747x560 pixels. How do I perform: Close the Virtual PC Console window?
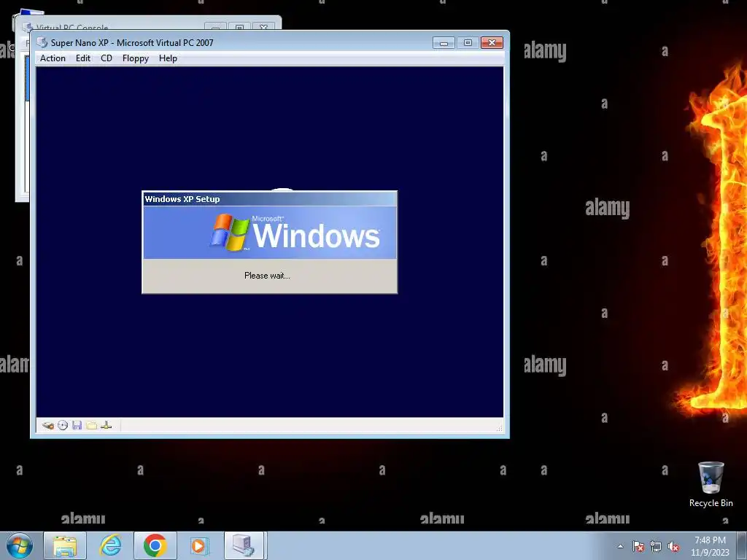pyautogui.click(x=263, y=27)
